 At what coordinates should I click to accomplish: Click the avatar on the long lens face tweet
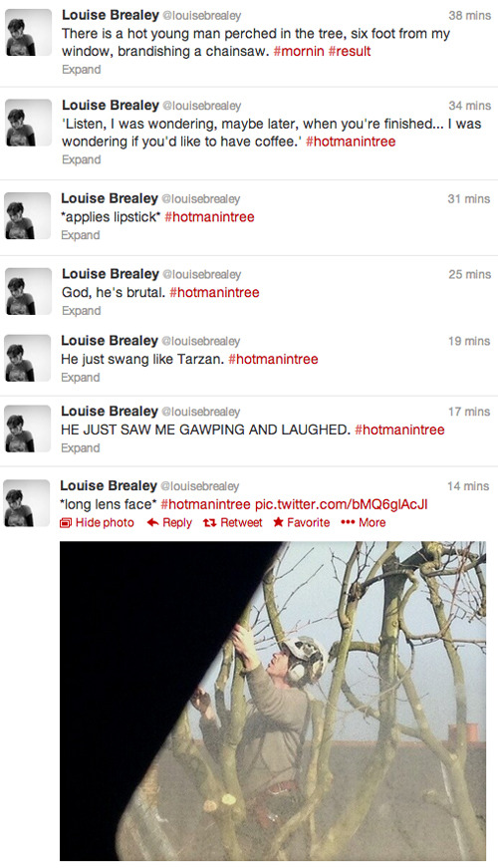(x=27, y=502)
